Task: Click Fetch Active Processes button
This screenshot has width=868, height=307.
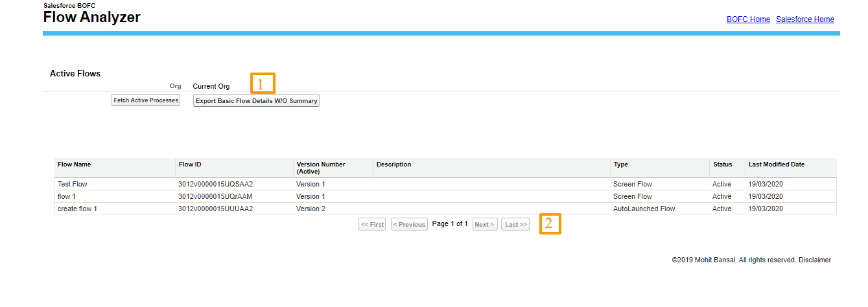Action: 146,100
